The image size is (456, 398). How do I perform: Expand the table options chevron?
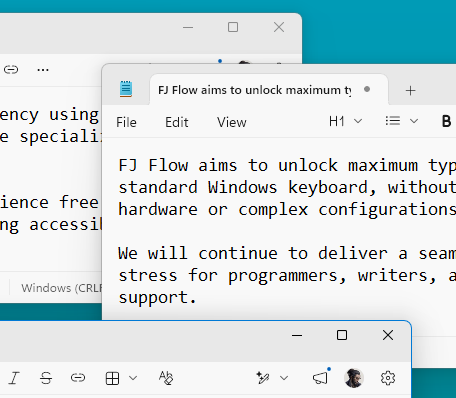(x=133, y=378)
